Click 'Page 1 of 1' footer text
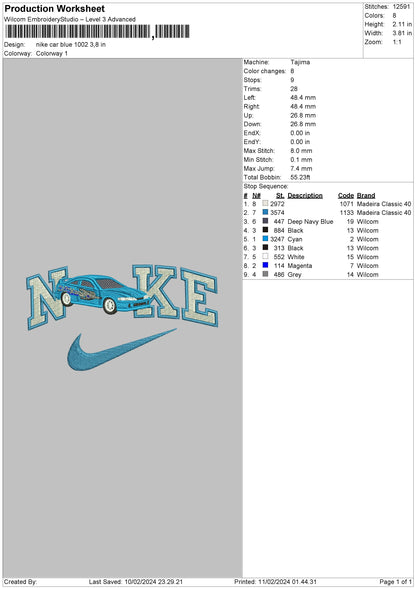416x589 pixels. pos(396,581)
